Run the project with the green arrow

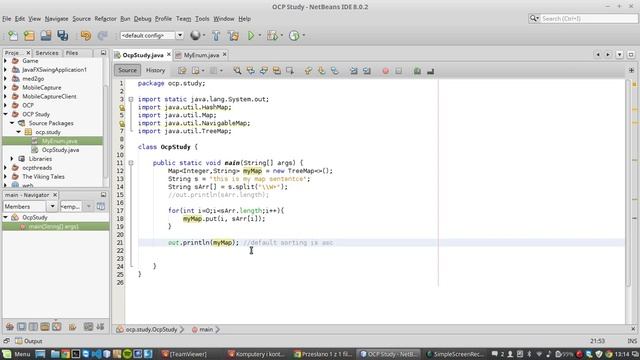251,36
